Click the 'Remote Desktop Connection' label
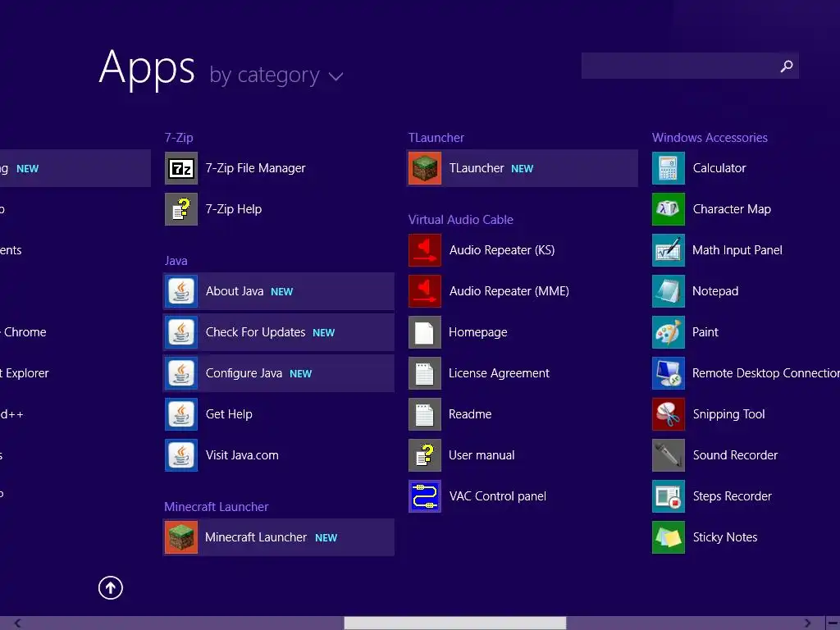The image size is (840, 630). click(766, 373)
